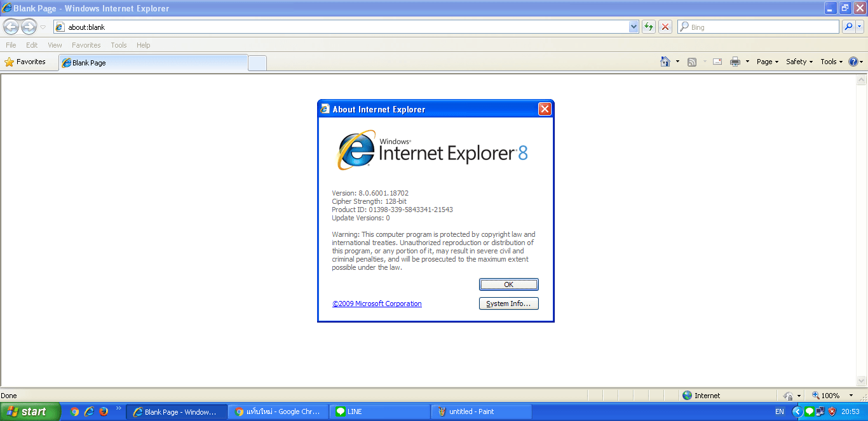Click the System Info button

tap(508, 304)
